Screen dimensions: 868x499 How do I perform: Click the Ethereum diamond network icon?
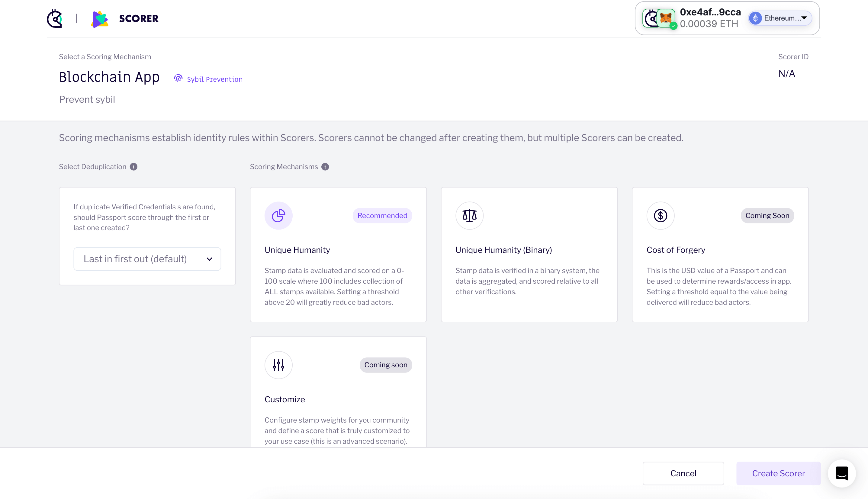click(x=755, y=18)
